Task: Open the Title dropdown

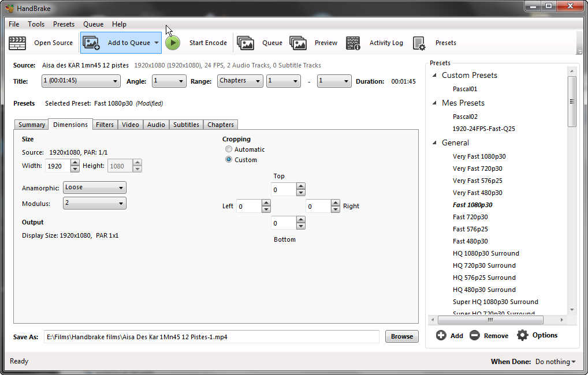Action: pyautogui.click(x=81, y=81)
